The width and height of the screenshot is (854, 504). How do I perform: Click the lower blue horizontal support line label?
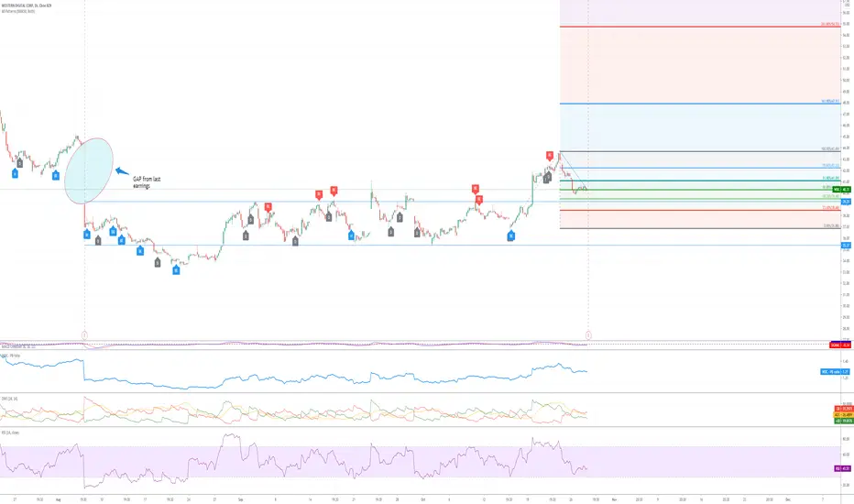coord(847,246)
